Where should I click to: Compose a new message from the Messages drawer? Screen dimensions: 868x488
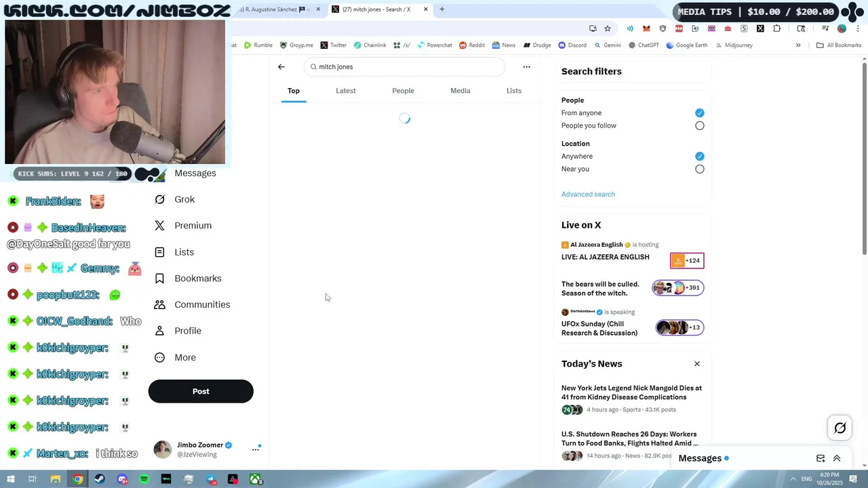pos(821,458)
